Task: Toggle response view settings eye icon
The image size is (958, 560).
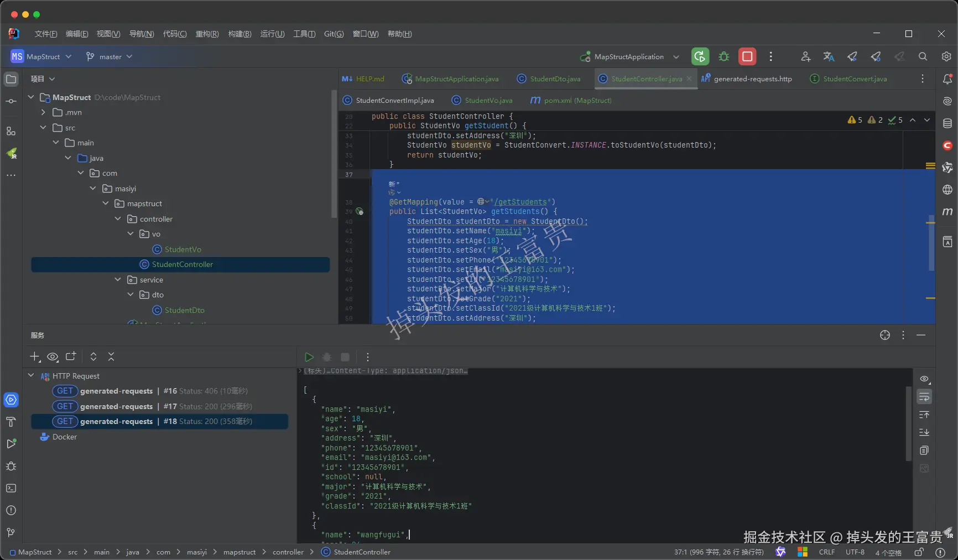Action: [924, 379]
